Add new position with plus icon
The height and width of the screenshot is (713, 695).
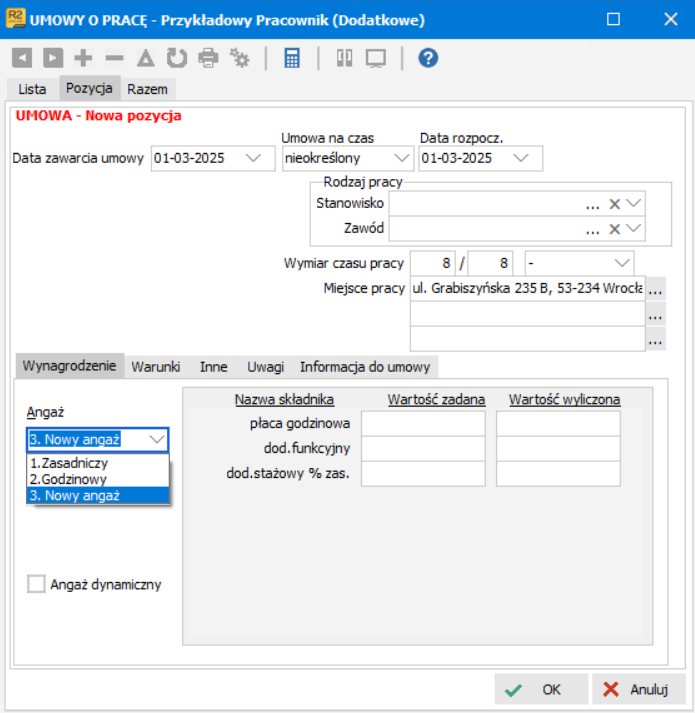point(83,58)
